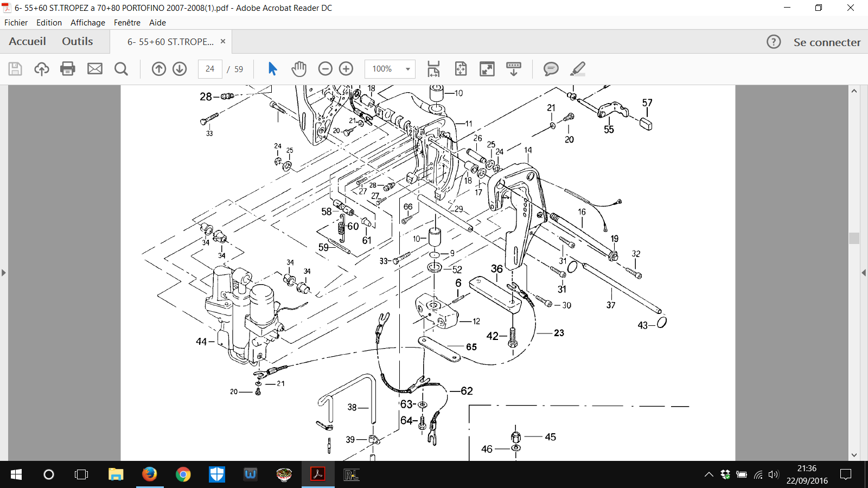The height and width of the screenshot is (488, 868).
Task: Open the Fenêtre menu
Action: 127,23
